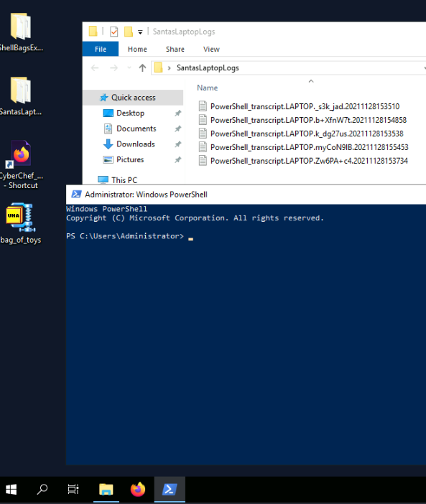Expand the address bar path chevron
This screenshot has width=426, height=504.
coord(169,68)
